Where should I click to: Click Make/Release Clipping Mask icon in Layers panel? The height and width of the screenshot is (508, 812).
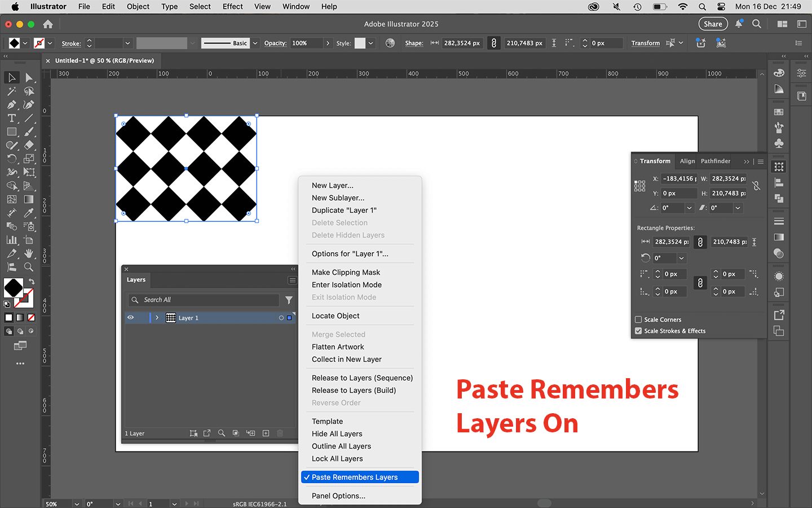[x=236, y=433]
